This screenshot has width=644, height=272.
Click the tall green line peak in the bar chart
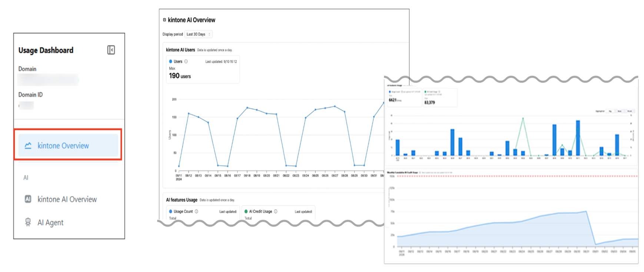click(x=523, y=118)
